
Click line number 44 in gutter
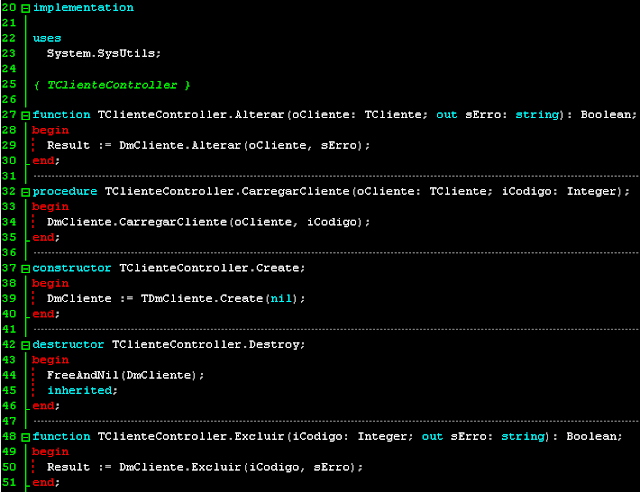click(x=9, y=375)
